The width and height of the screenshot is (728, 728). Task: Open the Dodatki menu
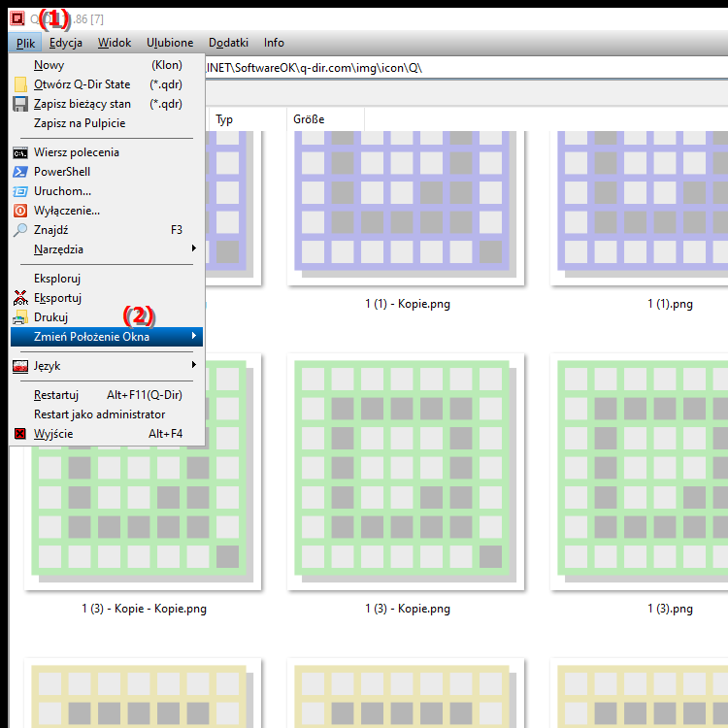pyautogui.click(x=228, y=43)
